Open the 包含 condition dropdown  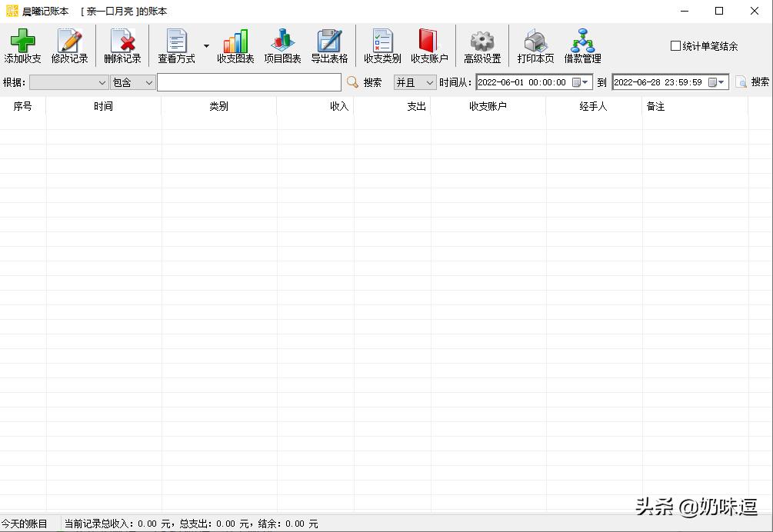[132, 82]
